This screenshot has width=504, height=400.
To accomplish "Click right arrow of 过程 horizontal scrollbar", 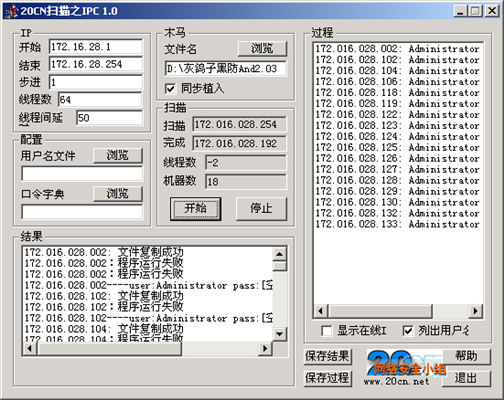I will (x=475, y=311).
